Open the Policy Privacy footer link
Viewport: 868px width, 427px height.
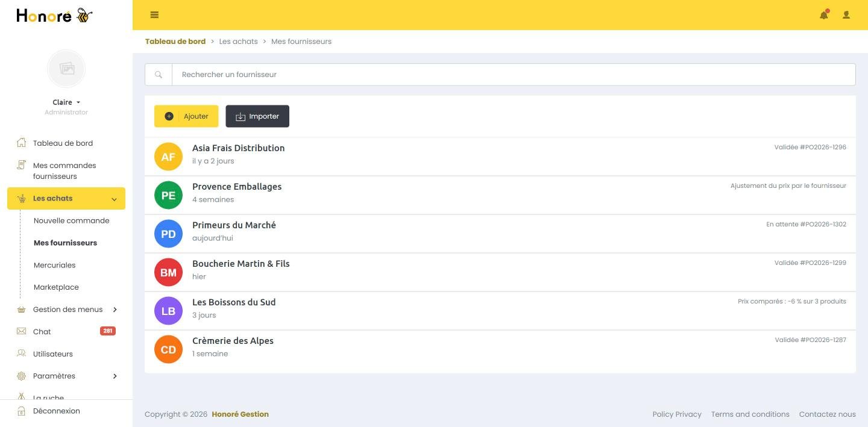click(x=677, y=414)
